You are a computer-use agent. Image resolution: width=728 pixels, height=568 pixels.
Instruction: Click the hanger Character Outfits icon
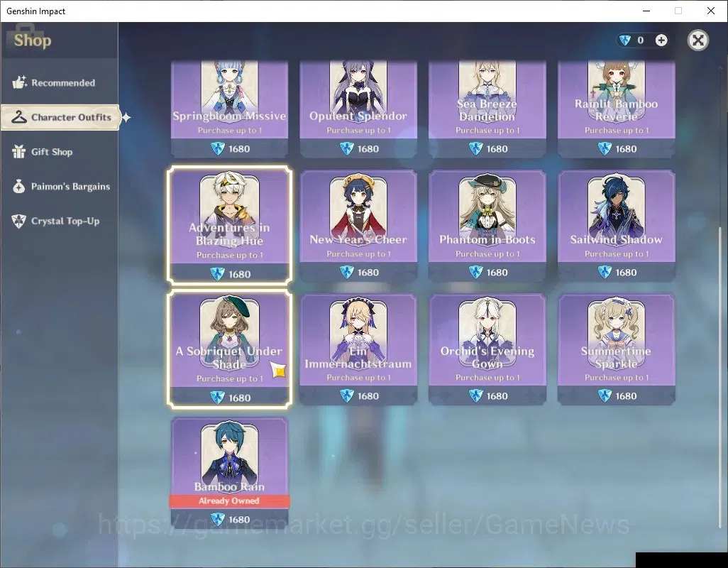coord(19,116)
